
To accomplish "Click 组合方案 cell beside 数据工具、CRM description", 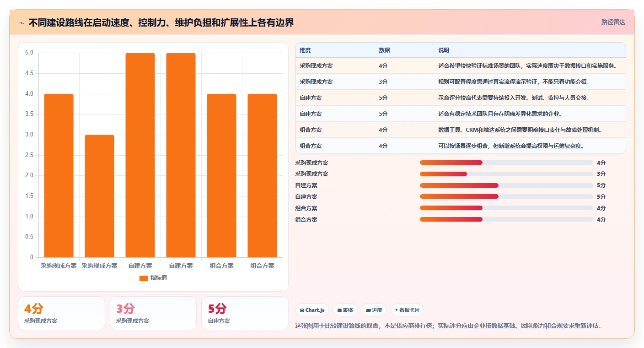I will pos(311,130).
